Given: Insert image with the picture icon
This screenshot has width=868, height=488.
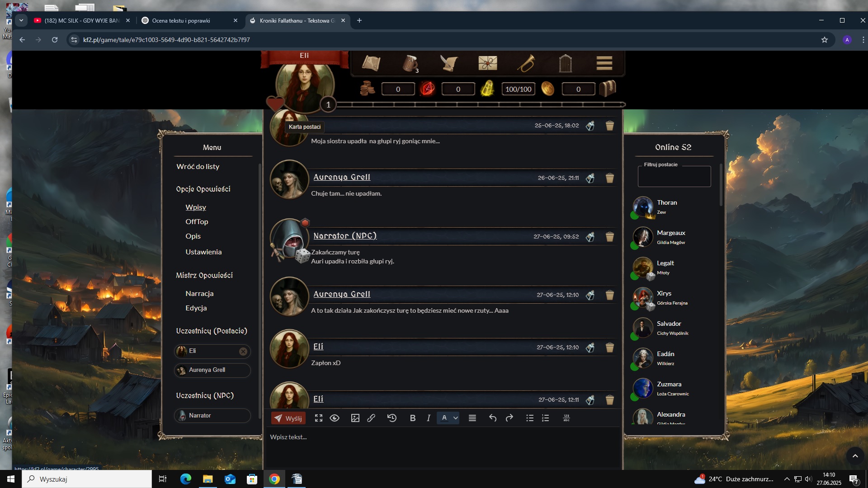Looking at the screenshot, I should (355, 418).
